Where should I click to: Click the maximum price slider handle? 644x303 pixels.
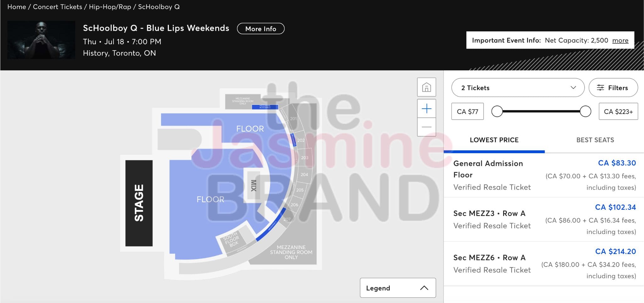pos(585,111)
